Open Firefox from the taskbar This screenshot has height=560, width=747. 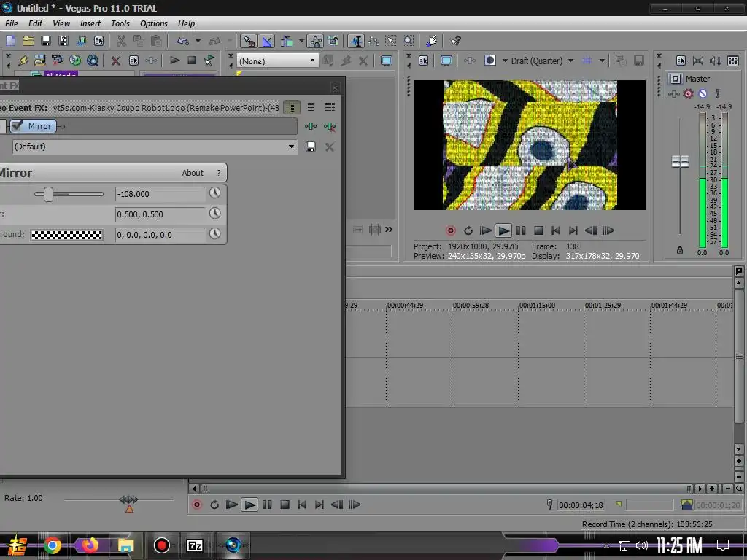pyautogui.click(x=90, y=544)
